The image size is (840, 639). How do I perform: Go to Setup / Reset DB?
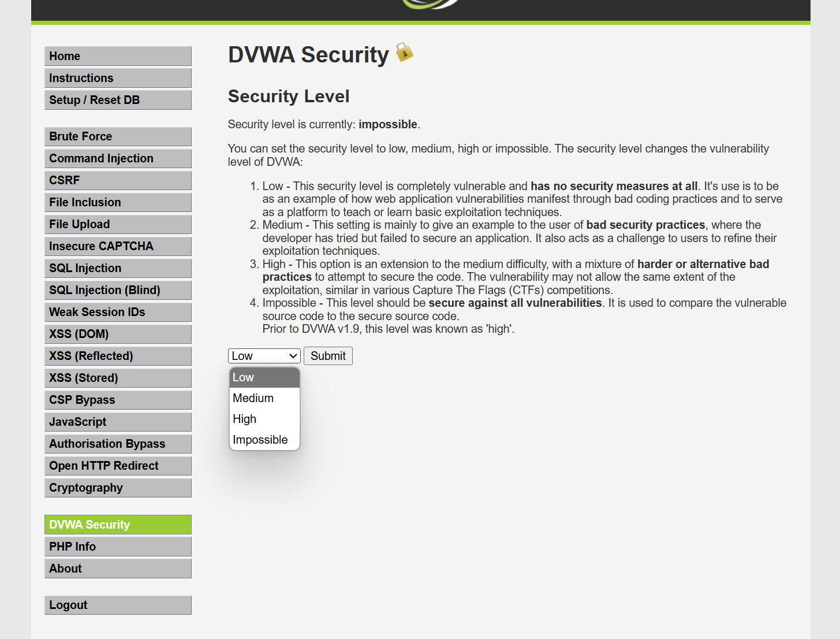pyautogui.click(x=118, y=100)
